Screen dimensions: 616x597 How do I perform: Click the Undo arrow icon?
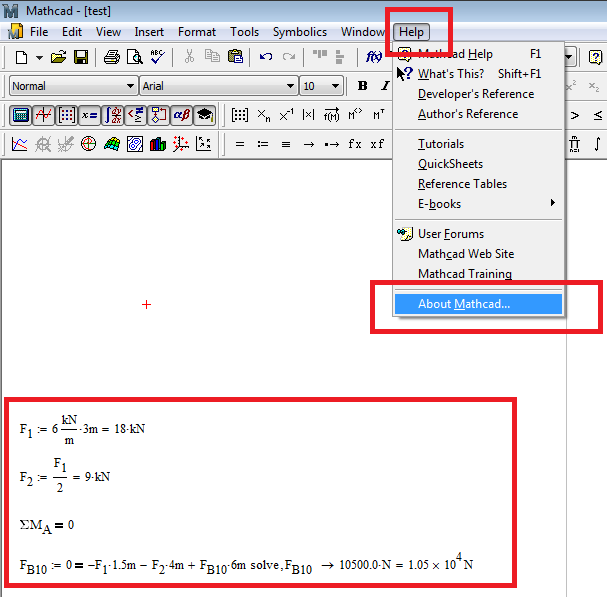point(266,57)
